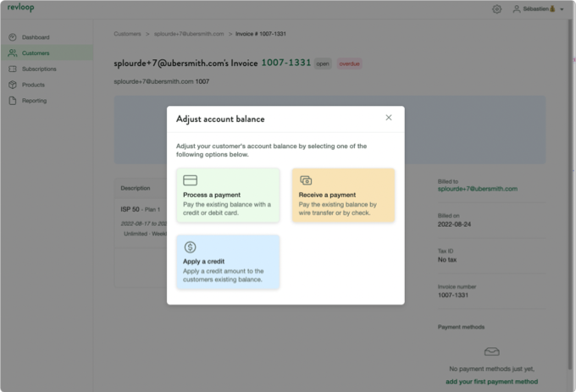Open Reporting from the sidebar menu
576x392 pixels.
35,101
